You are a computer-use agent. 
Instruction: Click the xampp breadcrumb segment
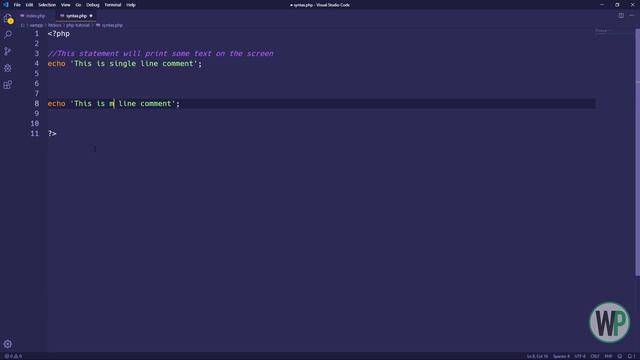[x=36, y=25]
